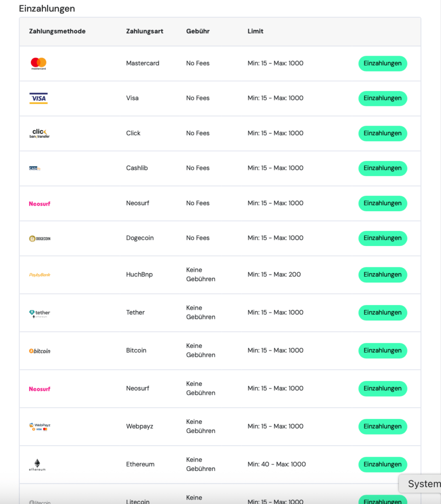Viewport: 441px width, 504px height.
Task: Click the Einzahlungen button in the Visa row
Action: coord(382,98)
